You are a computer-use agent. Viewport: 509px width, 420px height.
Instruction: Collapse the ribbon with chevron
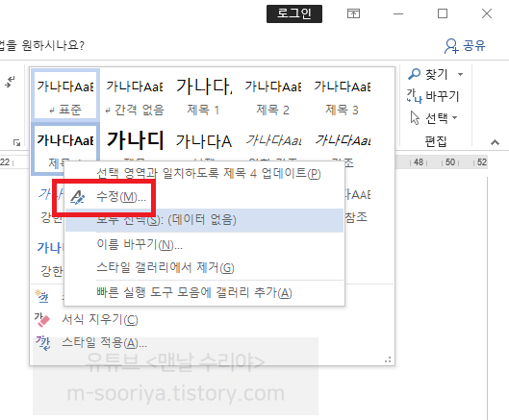tap(495, 142)
